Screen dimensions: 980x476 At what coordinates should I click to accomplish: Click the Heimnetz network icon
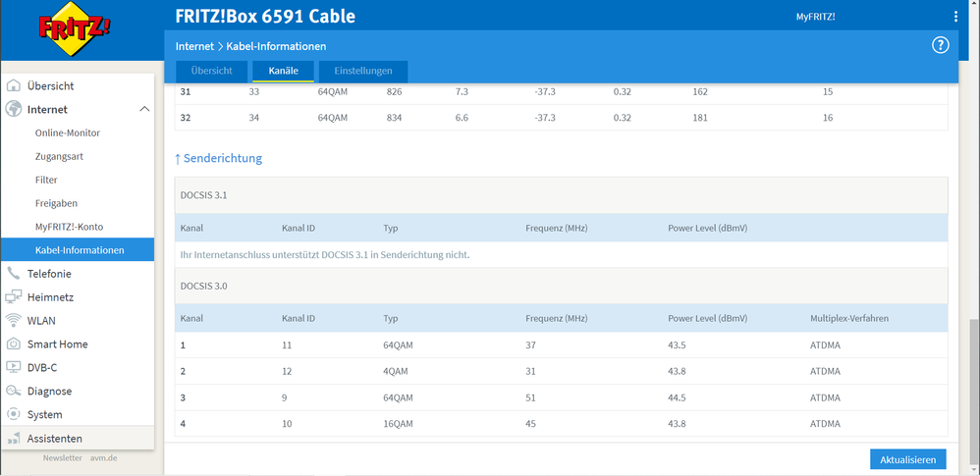pos(14,296)
